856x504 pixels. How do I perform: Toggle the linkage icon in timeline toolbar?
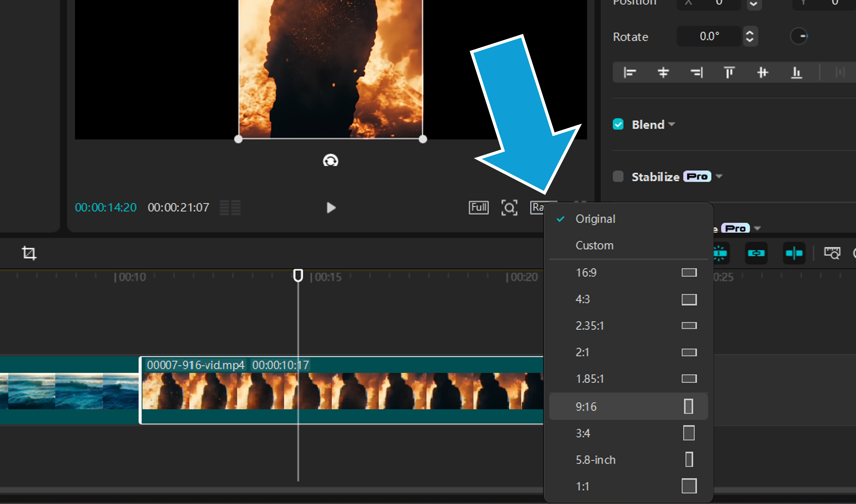pos(756,253)
